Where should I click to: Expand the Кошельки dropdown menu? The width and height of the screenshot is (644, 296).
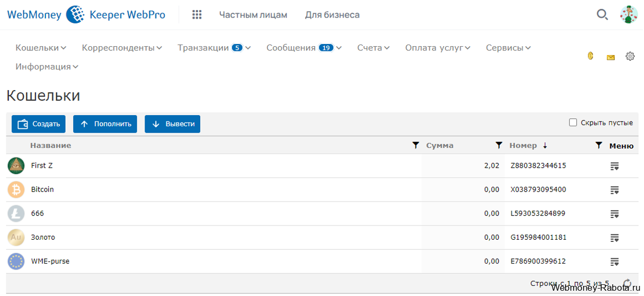click(41, 48)
